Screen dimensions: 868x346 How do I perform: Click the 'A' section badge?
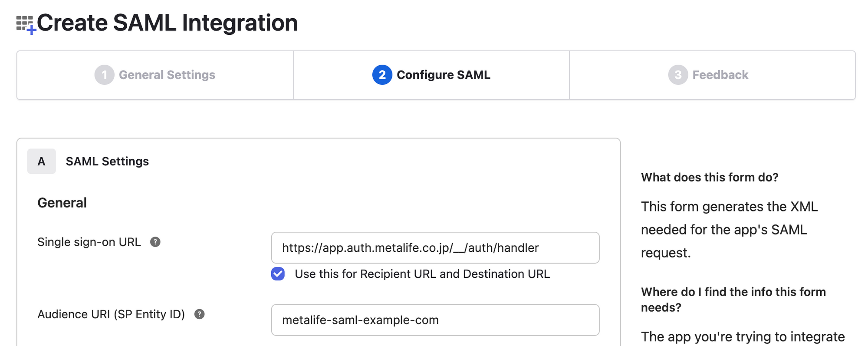(x=42, y=161)
